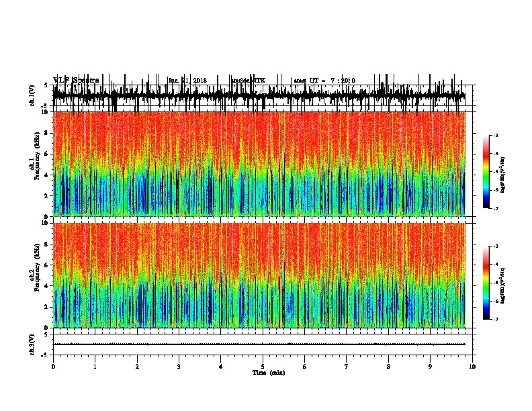Click the "0" tick on the Time axis

(x=53, y=367)
